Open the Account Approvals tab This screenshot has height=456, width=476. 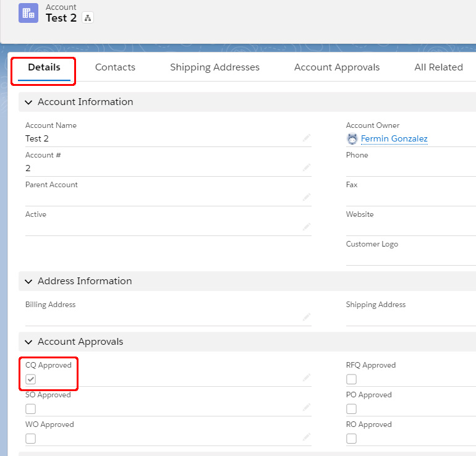point(337,67)
